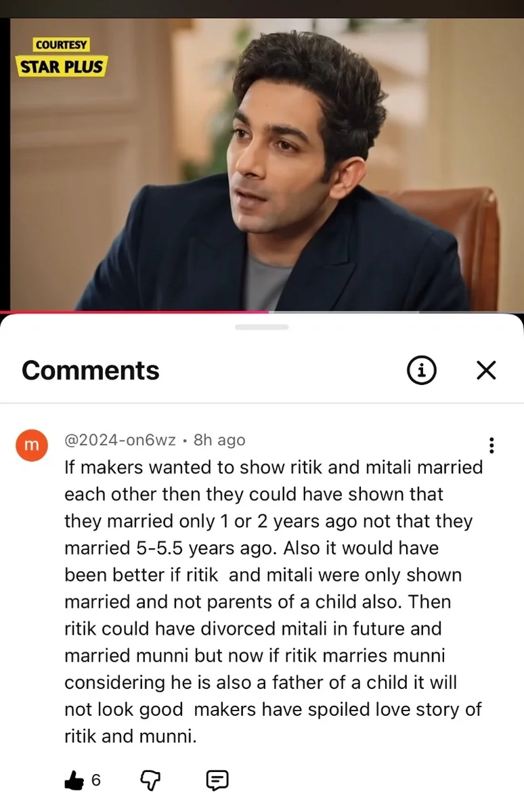Like the comment with thumbs up icon
The height and width of the screenshot is (812, 524).
(74, 781)
